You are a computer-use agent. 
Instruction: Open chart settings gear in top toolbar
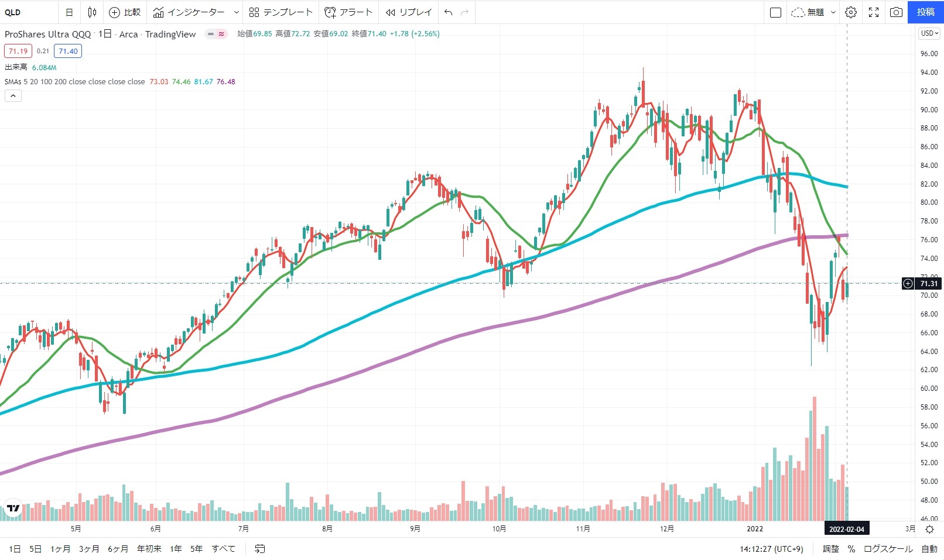851,12
